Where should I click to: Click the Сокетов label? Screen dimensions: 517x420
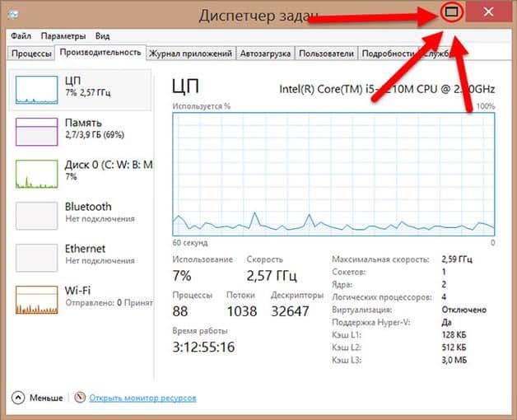[348, 272]
